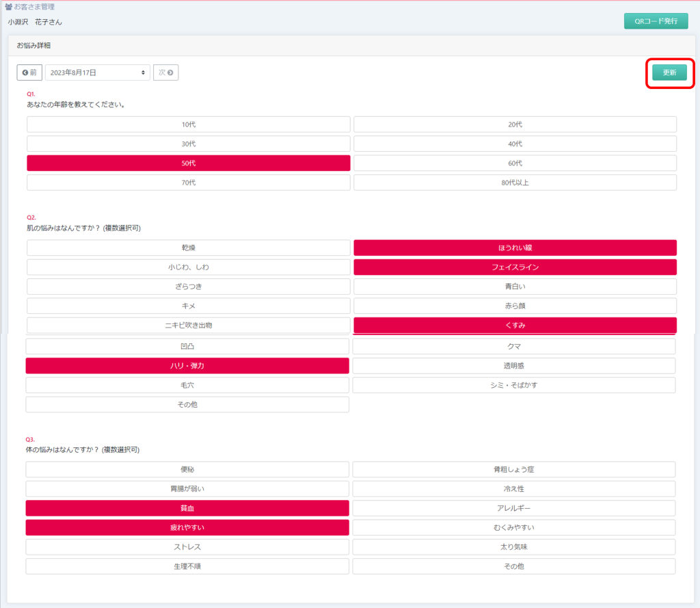700x608 pixels.
Task: Toggle the 乾燥 skin concern
Action: [x=188, y=248]
